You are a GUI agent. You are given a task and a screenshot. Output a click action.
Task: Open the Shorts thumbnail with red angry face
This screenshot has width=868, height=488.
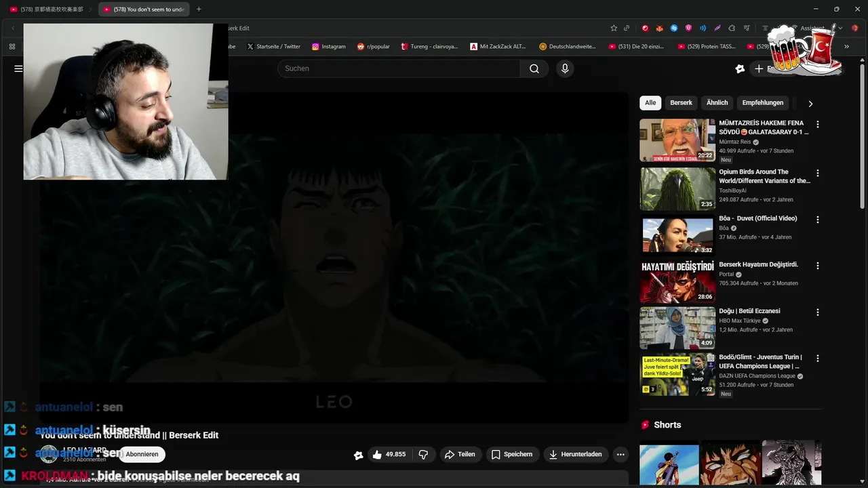(x=730, y=464)
